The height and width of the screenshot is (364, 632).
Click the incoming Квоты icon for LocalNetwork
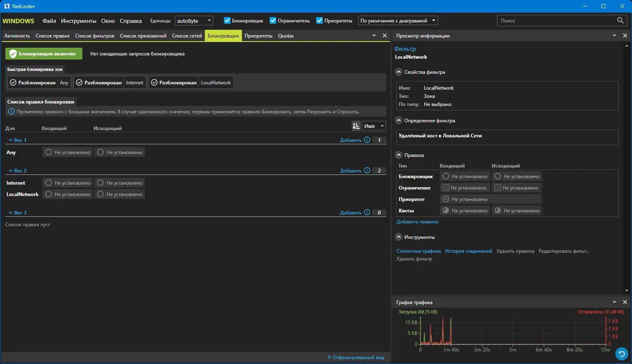[x=446, y=211]
